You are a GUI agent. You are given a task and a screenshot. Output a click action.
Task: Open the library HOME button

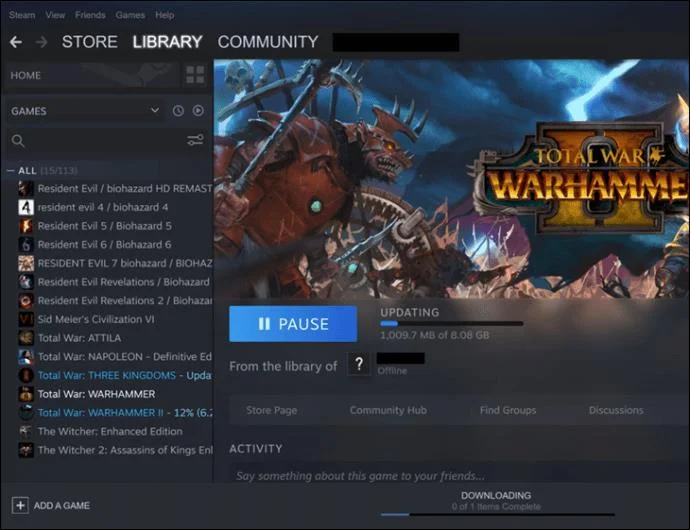pyautogui.click(x=92, y=75)
